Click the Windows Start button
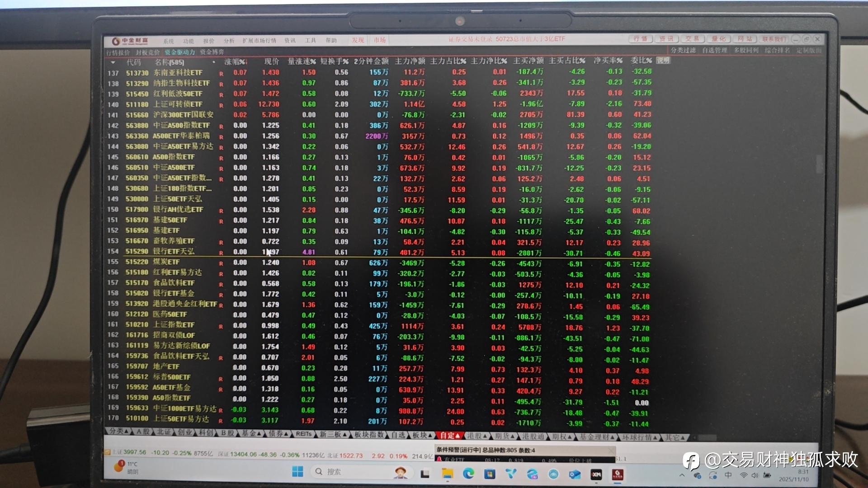868x488 pixels. (297, 472)
